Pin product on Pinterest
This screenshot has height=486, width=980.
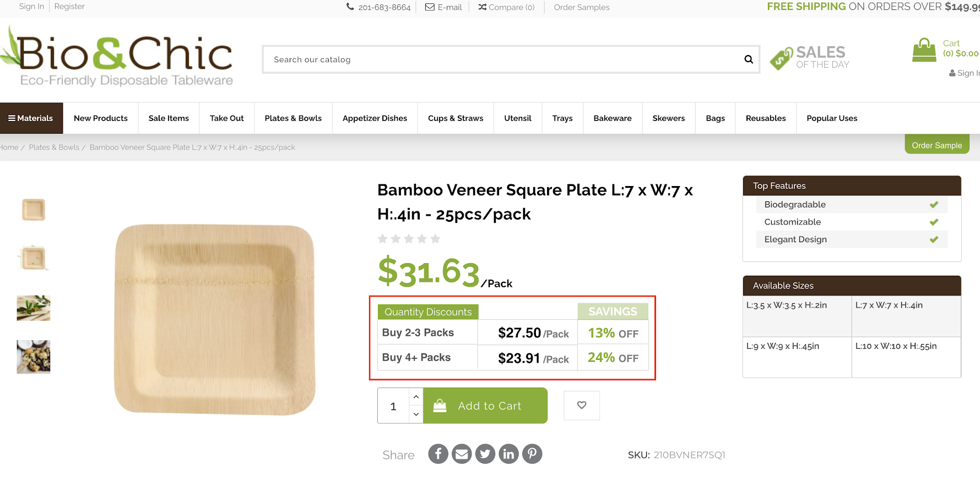coord(532,454)
